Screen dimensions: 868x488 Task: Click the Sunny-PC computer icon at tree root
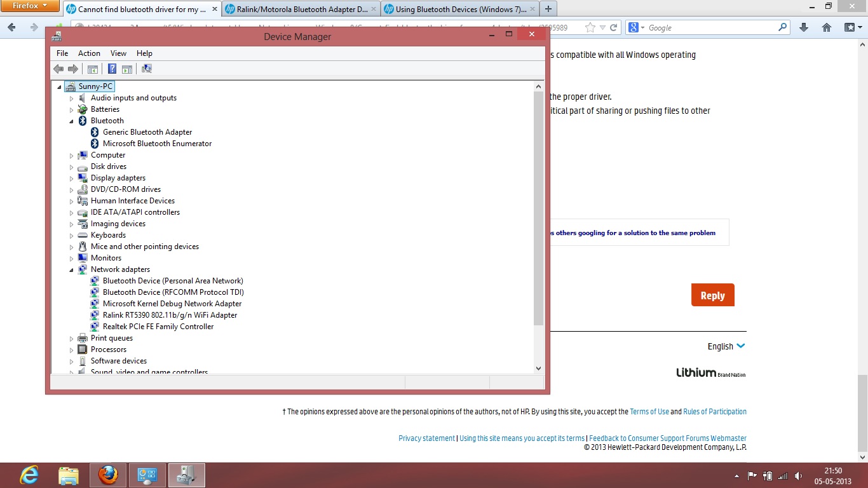tap(70, 86)
